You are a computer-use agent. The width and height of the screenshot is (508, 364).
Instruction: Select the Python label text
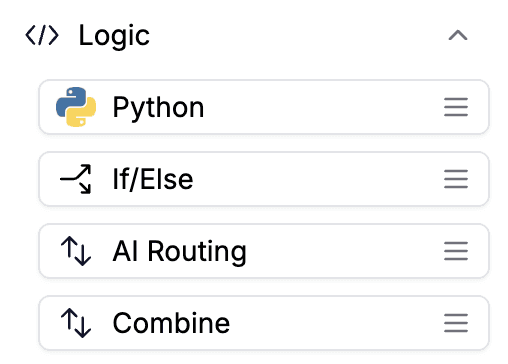coord(158,109)
